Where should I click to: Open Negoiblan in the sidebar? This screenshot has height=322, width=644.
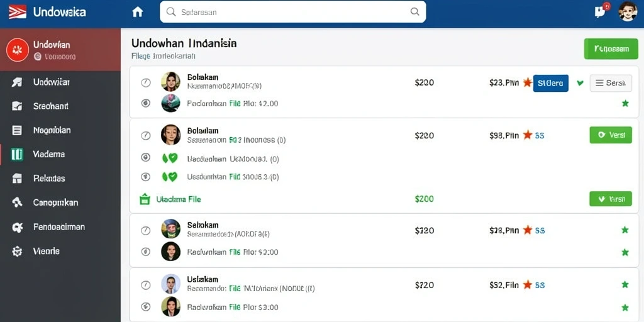(x=52, y=131)
